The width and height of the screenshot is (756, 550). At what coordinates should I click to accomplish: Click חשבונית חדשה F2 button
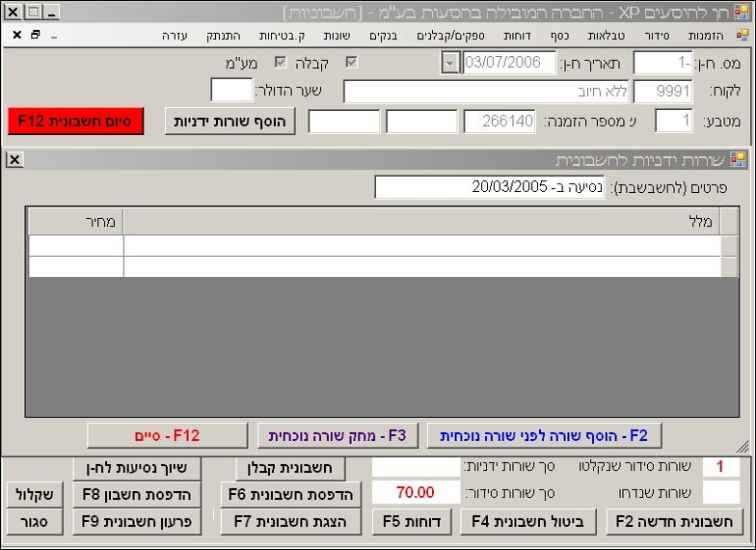(675, 521)
